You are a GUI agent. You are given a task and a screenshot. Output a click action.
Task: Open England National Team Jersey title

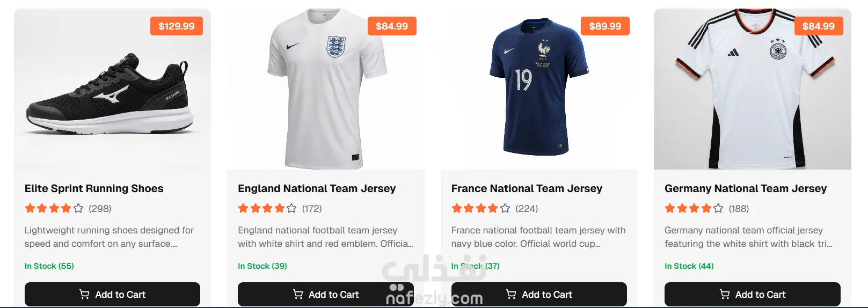[317, 188]
